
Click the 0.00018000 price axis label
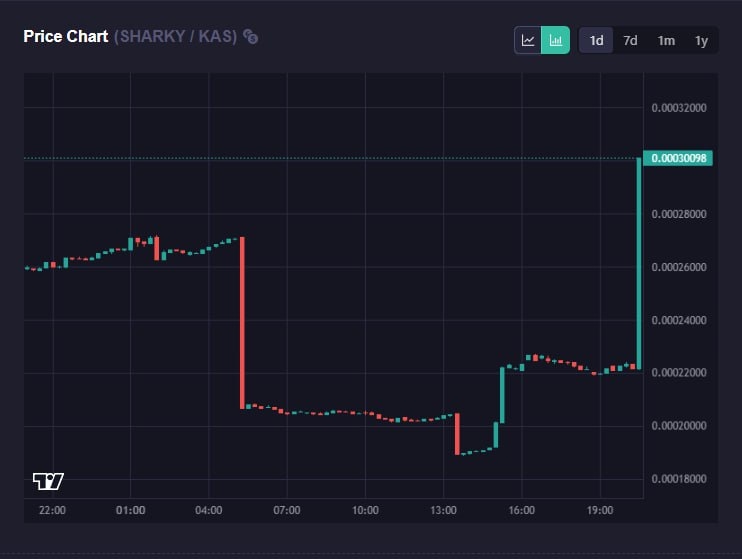(679, 479)
